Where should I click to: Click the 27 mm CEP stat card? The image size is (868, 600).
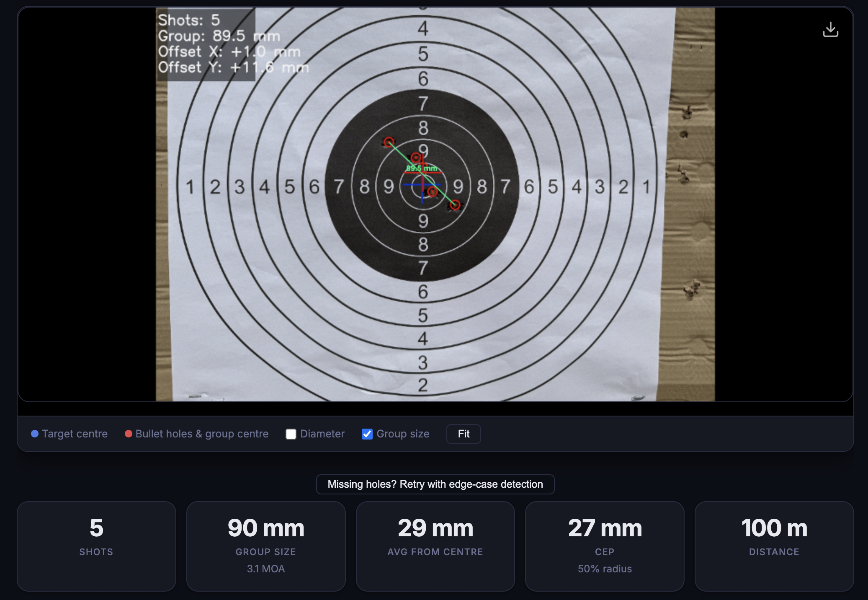click(604, 546)
